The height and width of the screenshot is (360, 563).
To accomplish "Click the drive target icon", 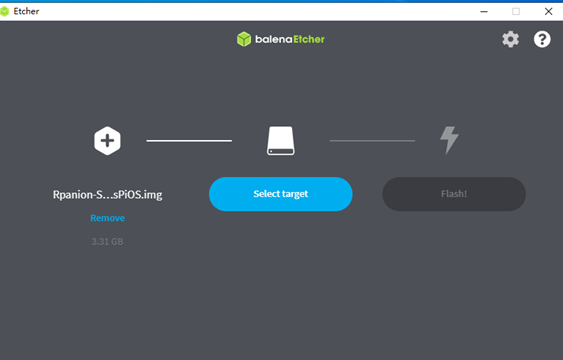I will pos(281,140).
